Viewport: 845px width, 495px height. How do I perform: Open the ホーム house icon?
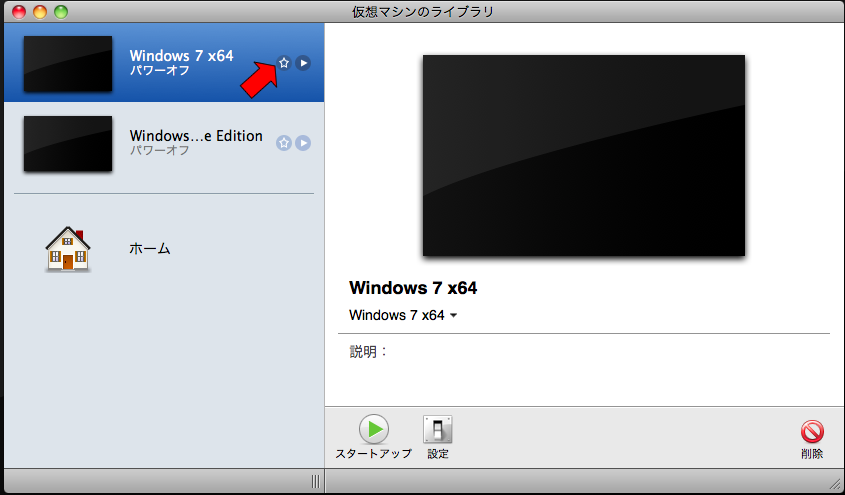pyautogui.click(x=68, y=249)
